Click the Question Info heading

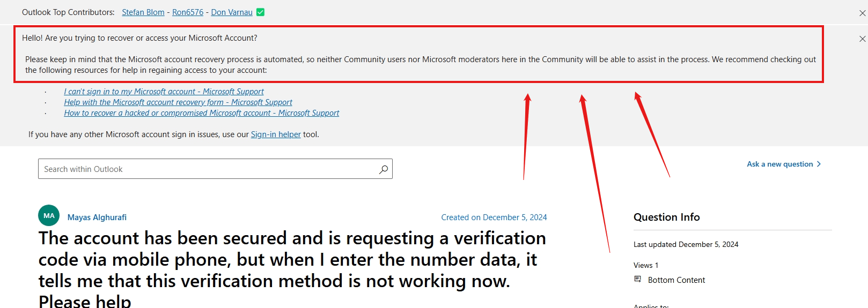tap(667, 217)
